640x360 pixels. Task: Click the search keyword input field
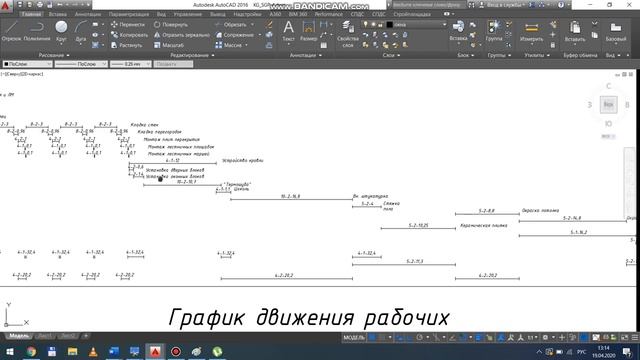428,5
